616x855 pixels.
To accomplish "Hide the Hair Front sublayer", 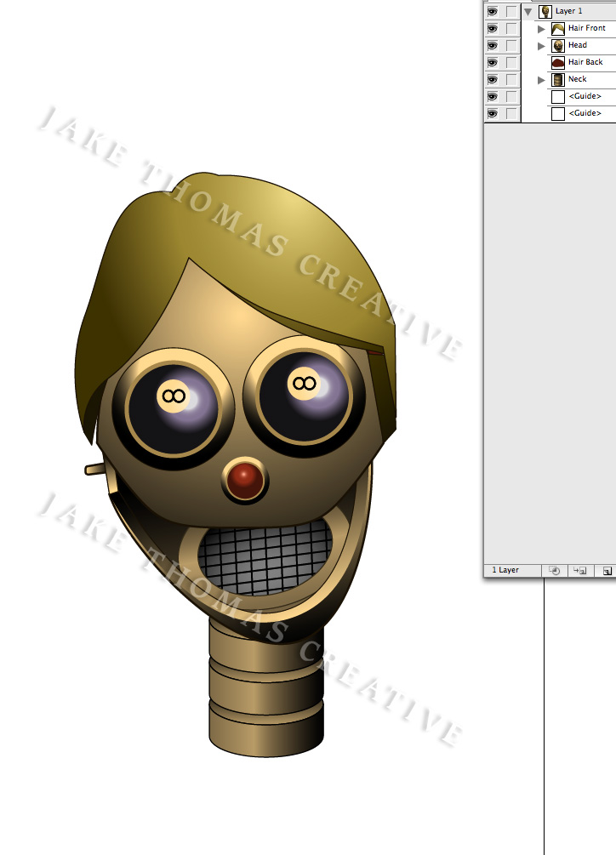I will coord(493,28).
